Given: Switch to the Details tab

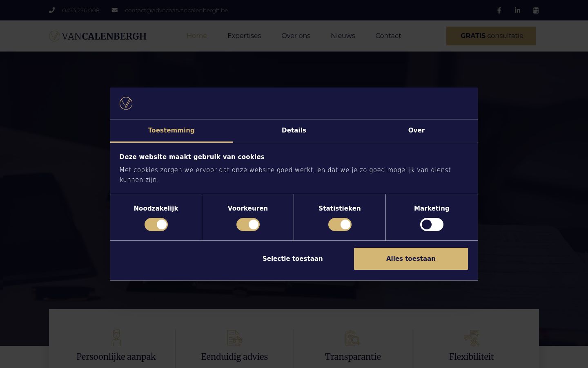Looking at the screenshot, I should [x=294, y=130].
